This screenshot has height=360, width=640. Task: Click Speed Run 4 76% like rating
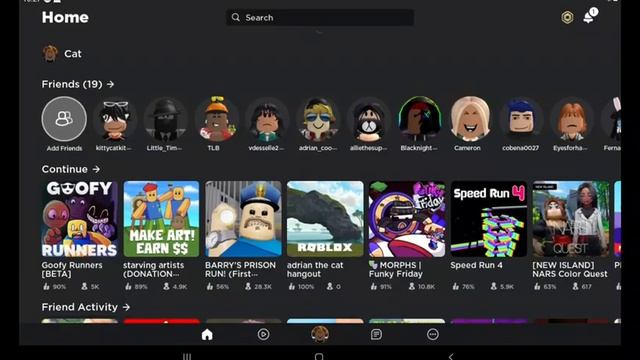pos(464,287)
